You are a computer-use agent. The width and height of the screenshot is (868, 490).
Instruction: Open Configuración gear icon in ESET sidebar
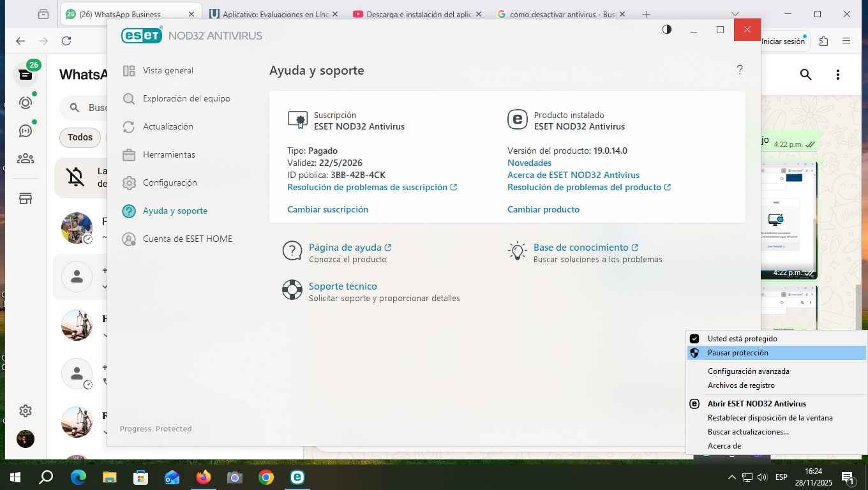pyautogui.click(x=129, y=183)
